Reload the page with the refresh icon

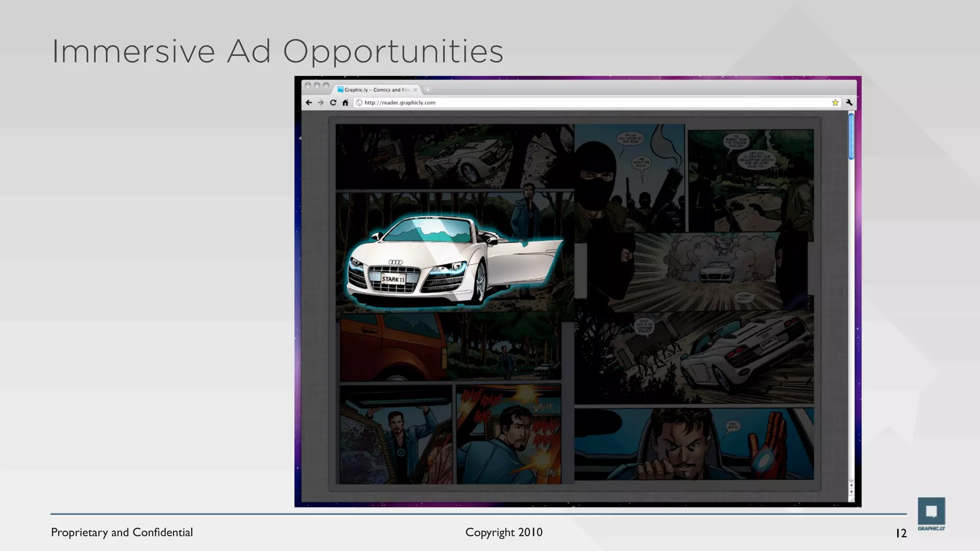[333, 102]
